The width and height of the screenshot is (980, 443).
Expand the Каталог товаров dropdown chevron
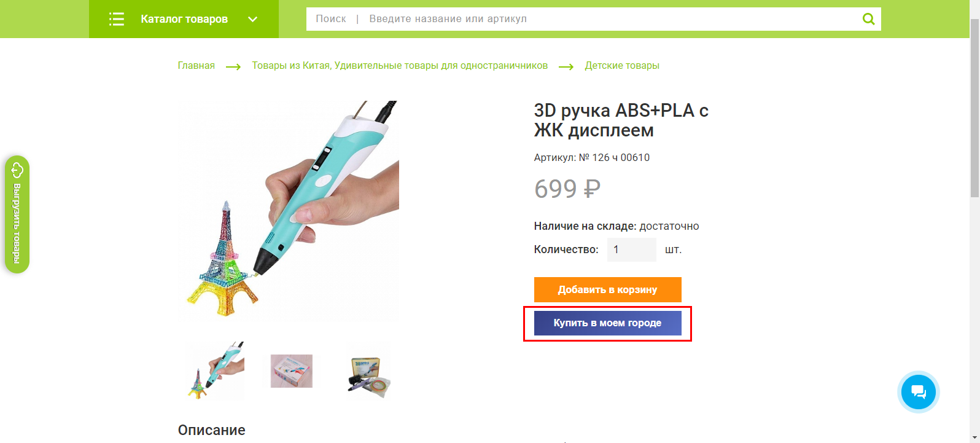coord(253,19)
